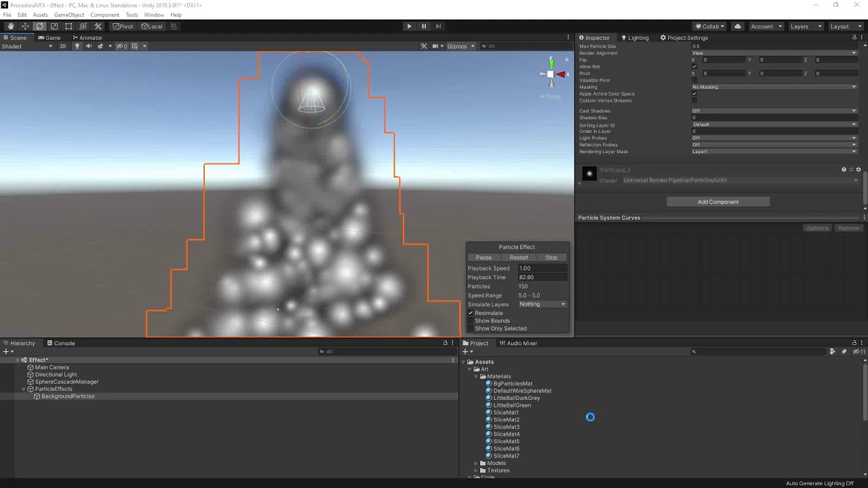Step forward one frame
Image resolution: width=868 pixels, height=488 pixels.
[x=438, y=26]
